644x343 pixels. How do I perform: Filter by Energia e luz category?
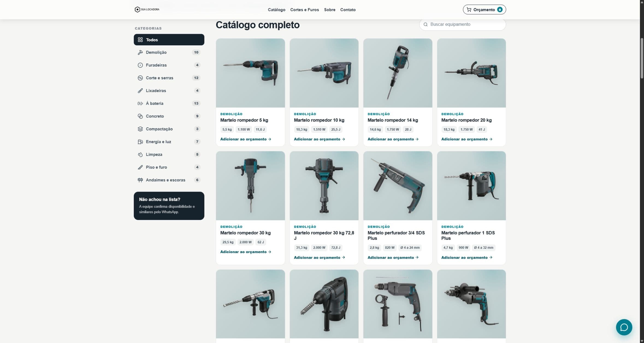169,142
